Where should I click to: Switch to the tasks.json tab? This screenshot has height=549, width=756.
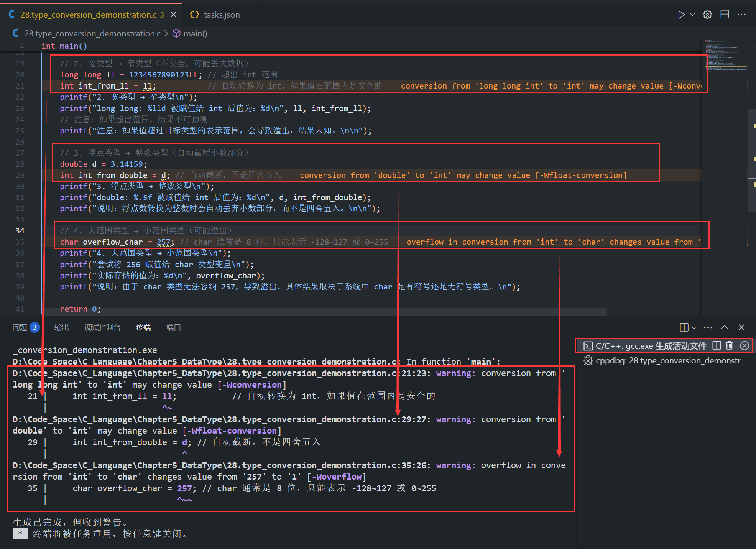(x=221, y=15)
